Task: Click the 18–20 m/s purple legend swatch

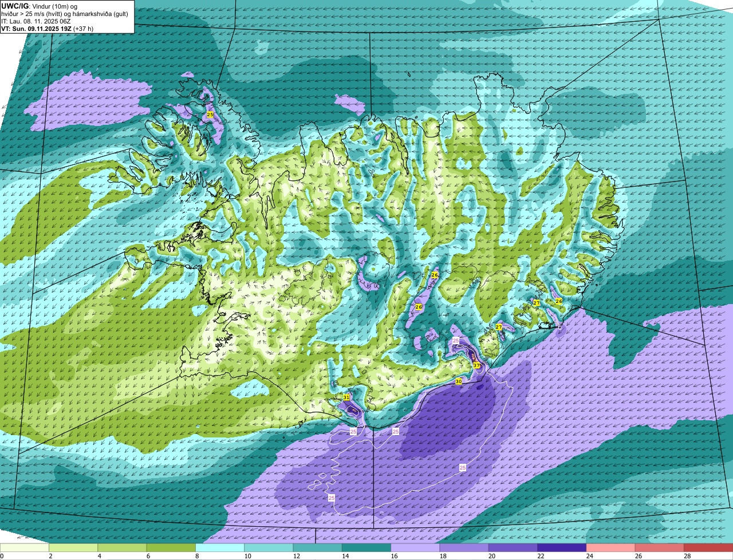Action: (464, 547)
